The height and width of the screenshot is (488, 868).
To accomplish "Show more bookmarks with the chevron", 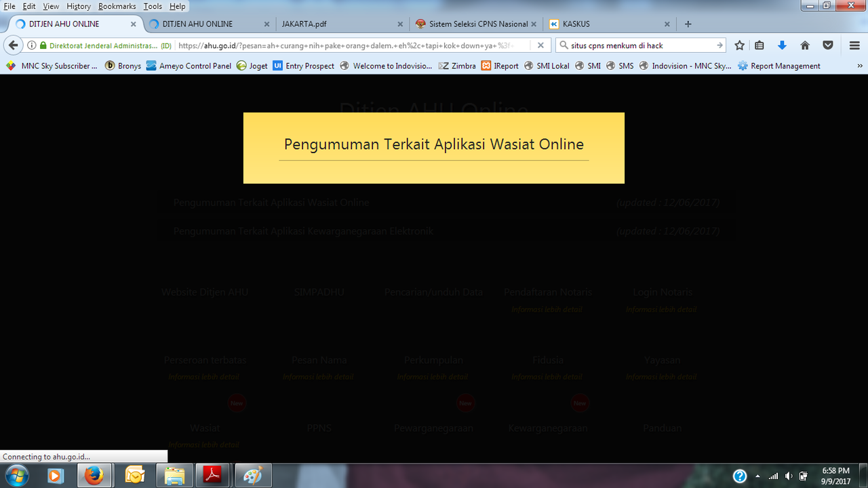I will tap(860, 66).
